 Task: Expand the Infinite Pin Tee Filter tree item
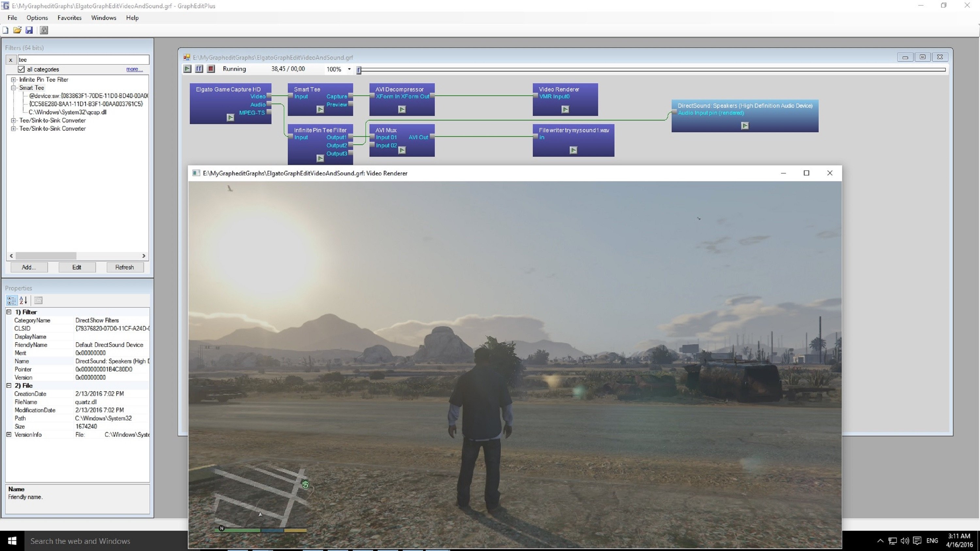point(12,79)
